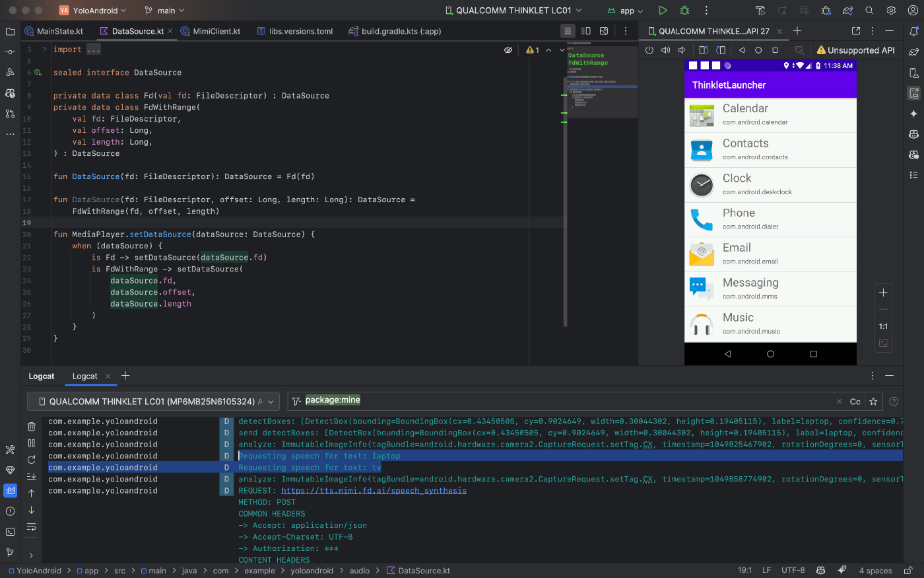The height and width of the screenshot is (578, 924).
Task: Switch to the MimiClient.kt tab
Action: point(211,31)
